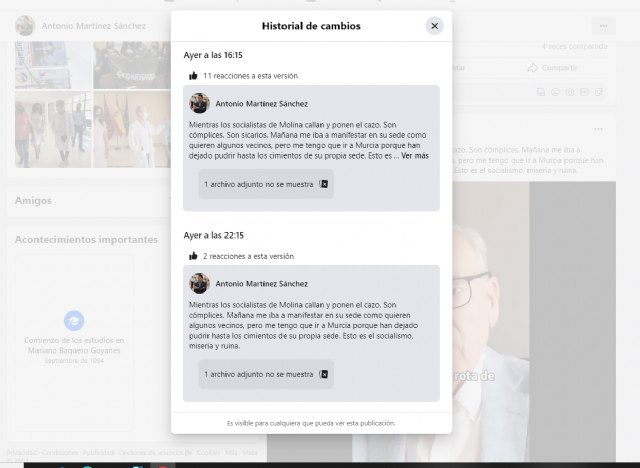
Task: Click author avatar in the 22:15 version
Action: (x=199, y=283)
